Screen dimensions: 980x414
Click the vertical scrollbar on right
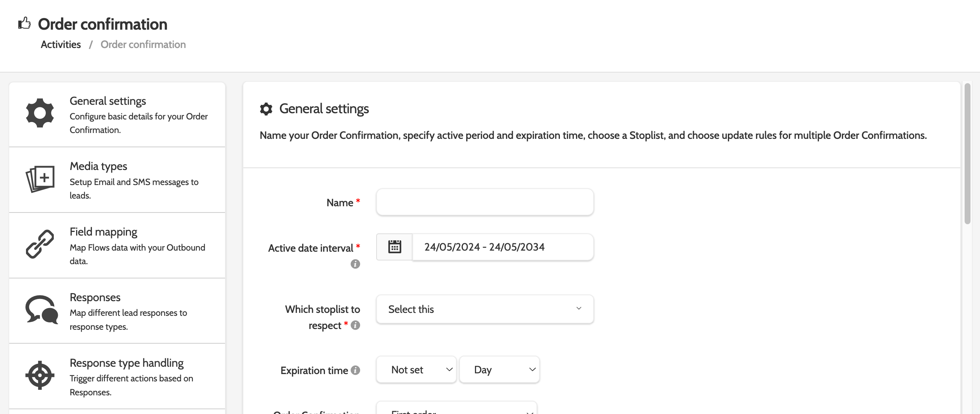pos(967,154)
